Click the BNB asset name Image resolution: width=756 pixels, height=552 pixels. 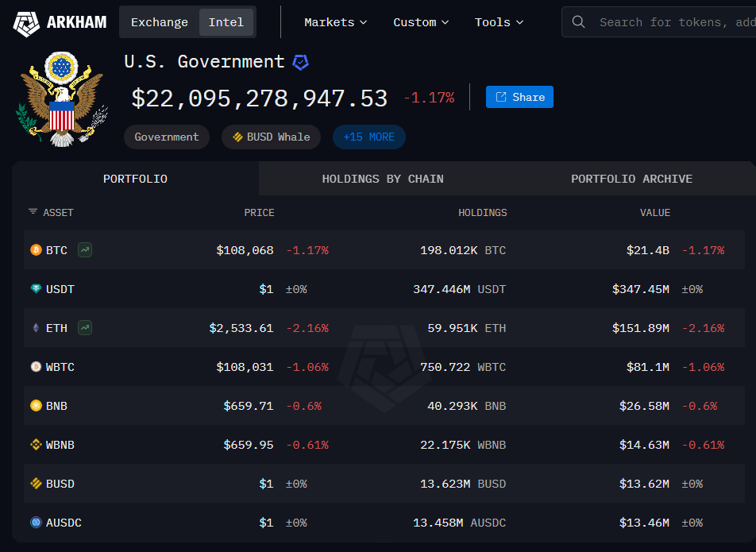pyautogui.click(x=56, y=407)
